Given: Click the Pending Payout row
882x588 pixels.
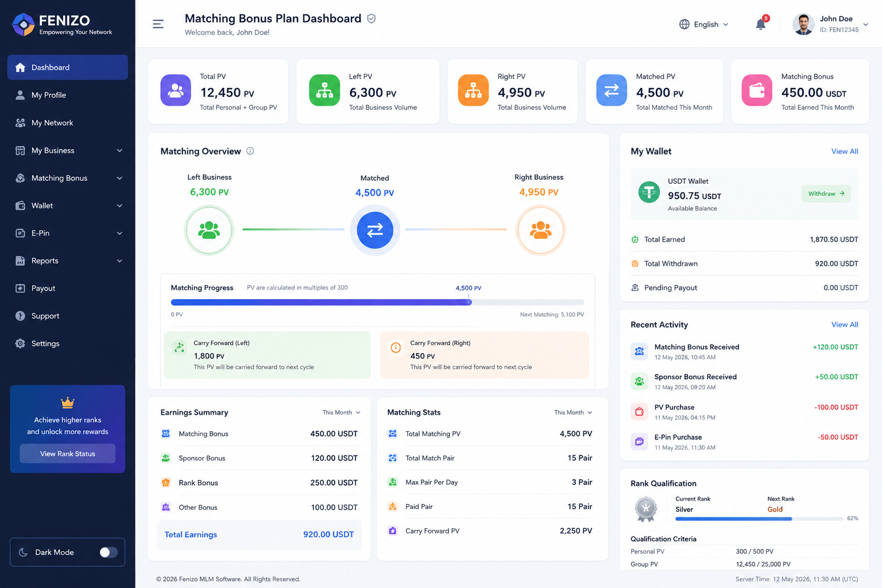Looking at the screenshot, I should click(745, 288).
